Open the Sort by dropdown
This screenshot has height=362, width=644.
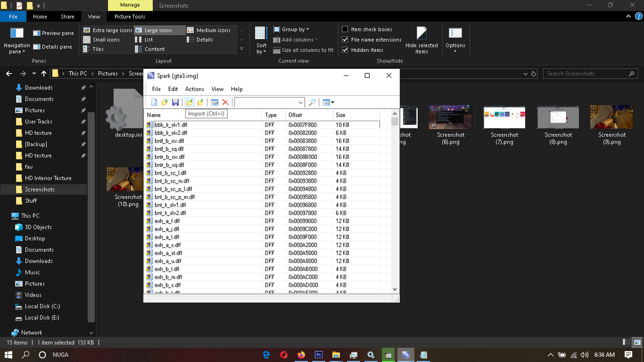click(261, 40)
